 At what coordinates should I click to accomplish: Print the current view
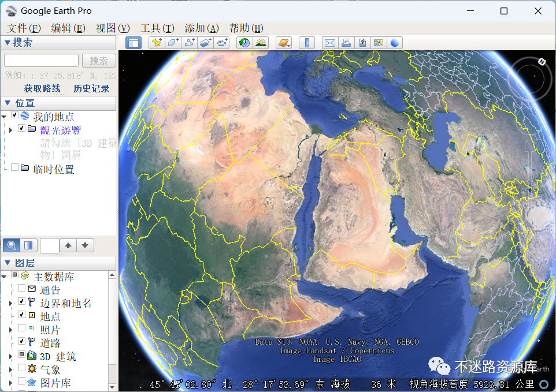click(x=346, y=43)
